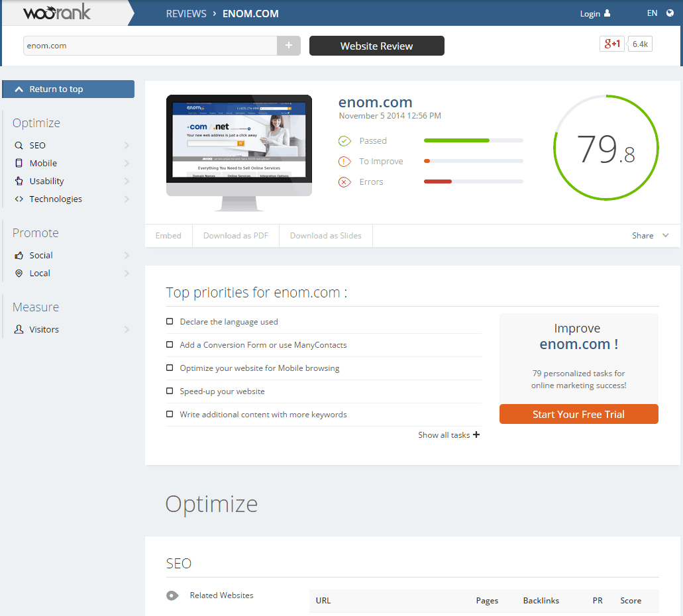The height and width of the screenshot is (616, 683).
Task: Expand the Local section chevron
Action: [x=127, y=273]
